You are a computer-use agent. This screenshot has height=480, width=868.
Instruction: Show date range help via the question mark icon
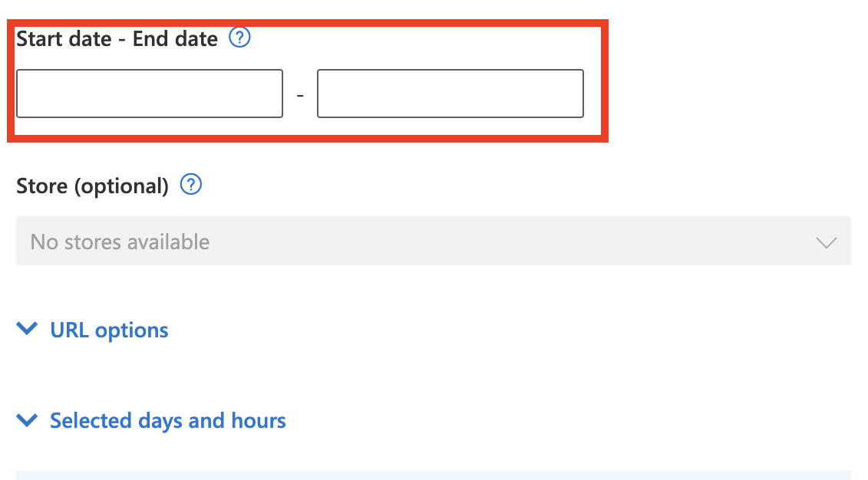pos(240,38)
